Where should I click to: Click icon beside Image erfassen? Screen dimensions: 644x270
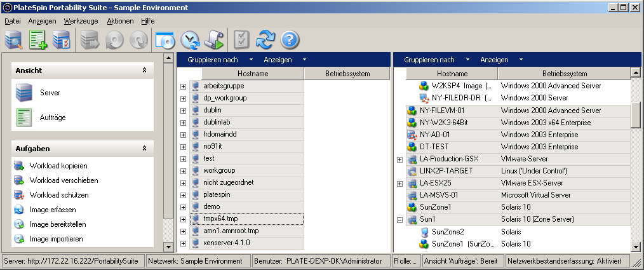tap(19, 210)
